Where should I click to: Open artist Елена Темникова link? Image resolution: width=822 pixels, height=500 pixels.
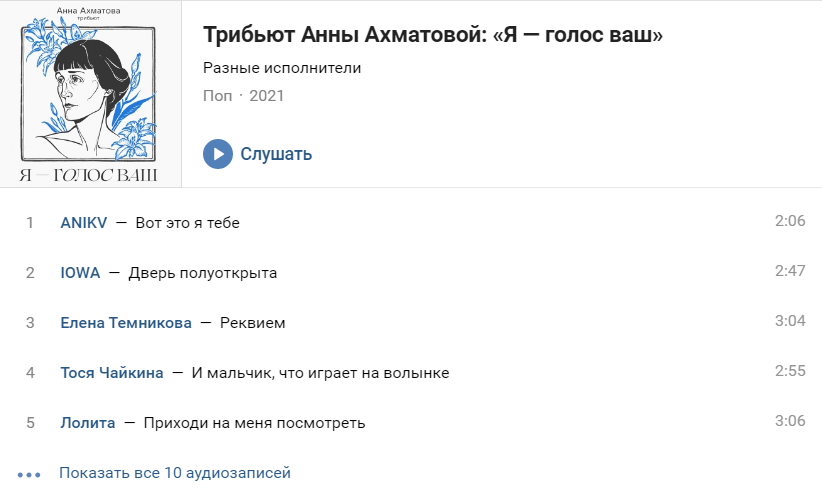(126, 323)
